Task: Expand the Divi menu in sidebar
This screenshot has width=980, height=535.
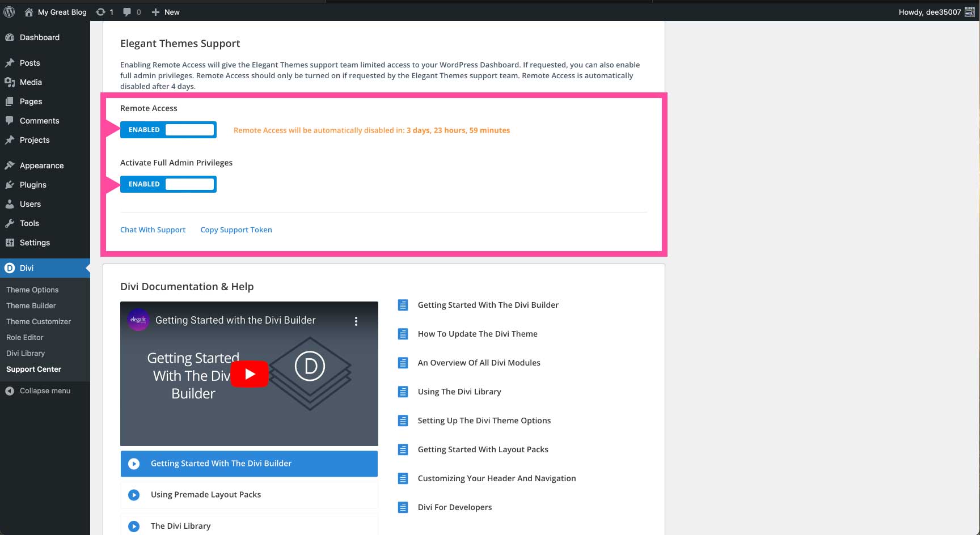Action: 27,268
